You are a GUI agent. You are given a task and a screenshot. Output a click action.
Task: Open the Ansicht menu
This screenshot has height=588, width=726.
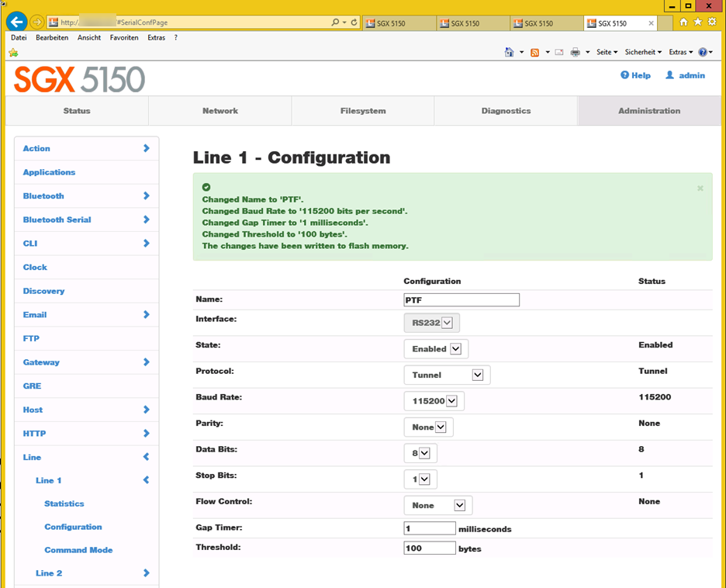click(x=89, y=37)
